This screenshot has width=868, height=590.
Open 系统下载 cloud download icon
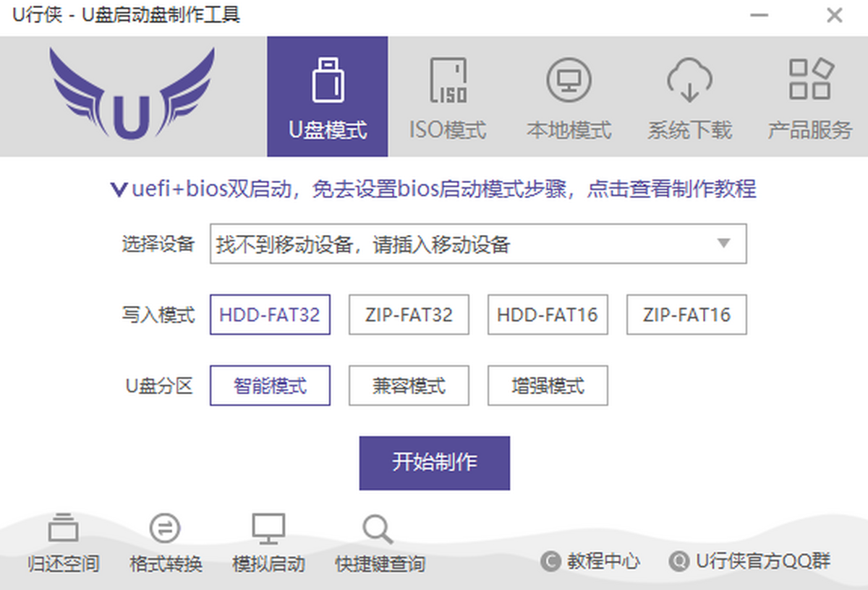(689, 80)
